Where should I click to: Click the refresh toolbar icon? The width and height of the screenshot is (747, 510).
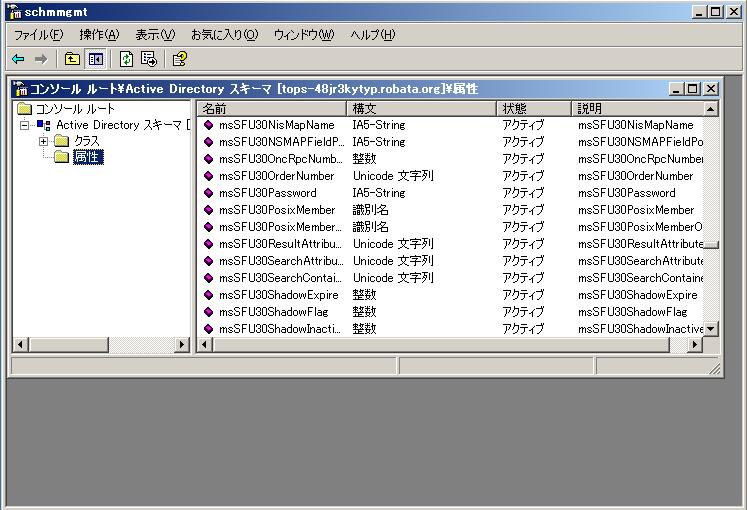point(126,59)
